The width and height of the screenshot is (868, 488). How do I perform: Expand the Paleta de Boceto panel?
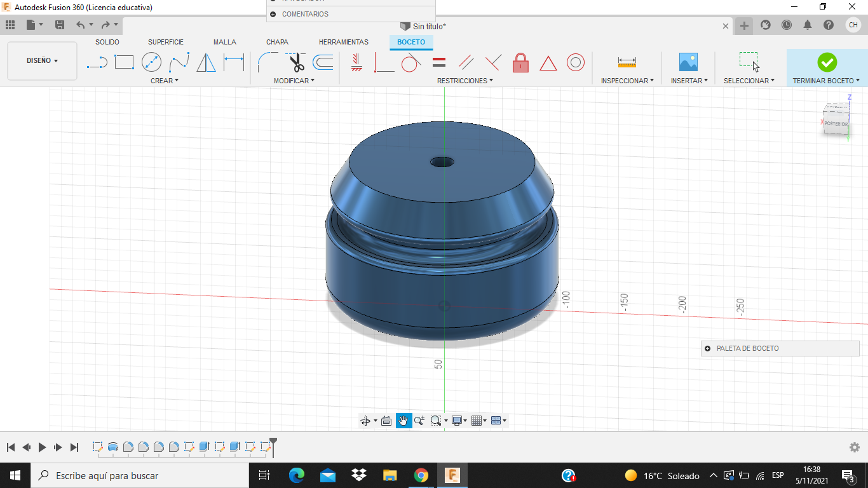[x=707, y=348]
